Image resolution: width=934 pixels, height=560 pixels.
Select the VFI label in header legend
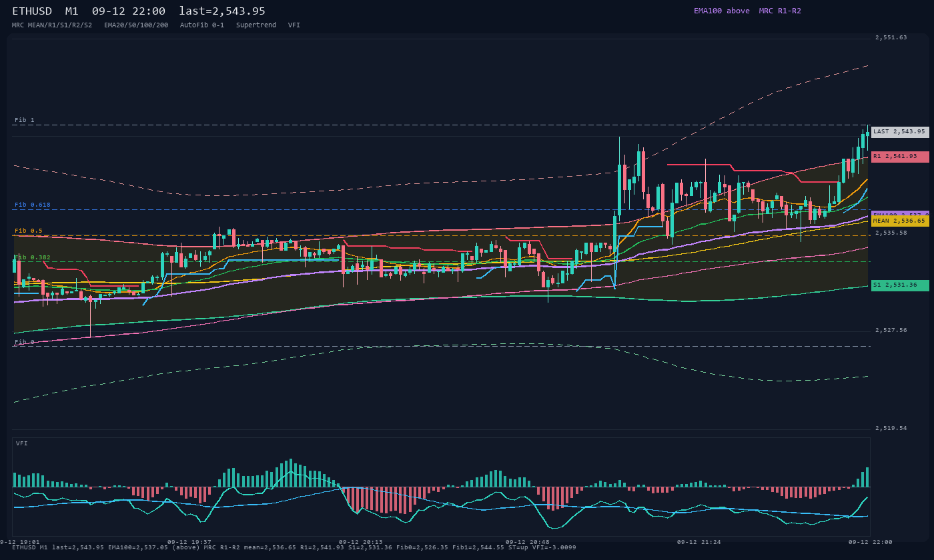(294, 25)
